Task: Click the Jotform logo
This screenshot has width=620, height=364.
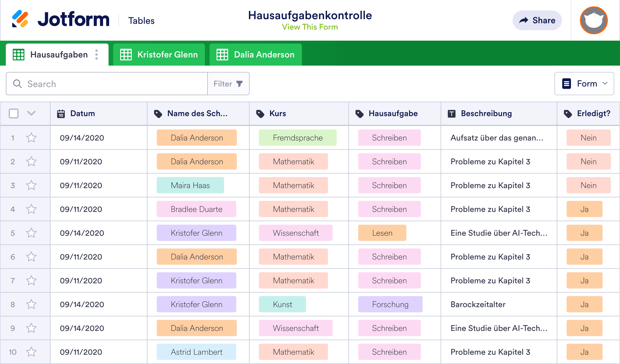Action: coord(61,19)
